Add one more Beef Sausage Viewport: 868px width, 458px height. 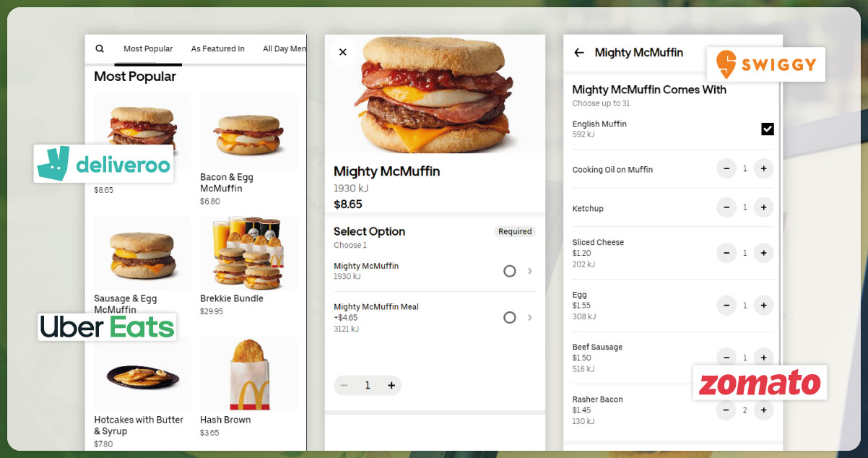[x=764, y=358]
